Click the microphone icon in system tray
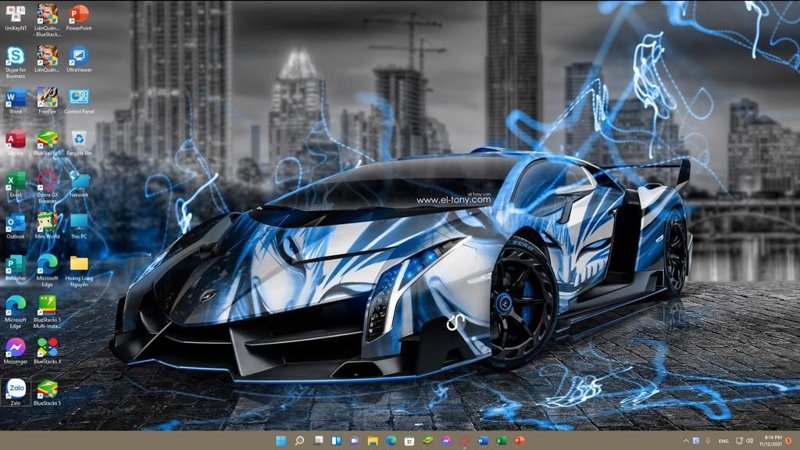The image size is (800, 450). [x=708, y=441]
